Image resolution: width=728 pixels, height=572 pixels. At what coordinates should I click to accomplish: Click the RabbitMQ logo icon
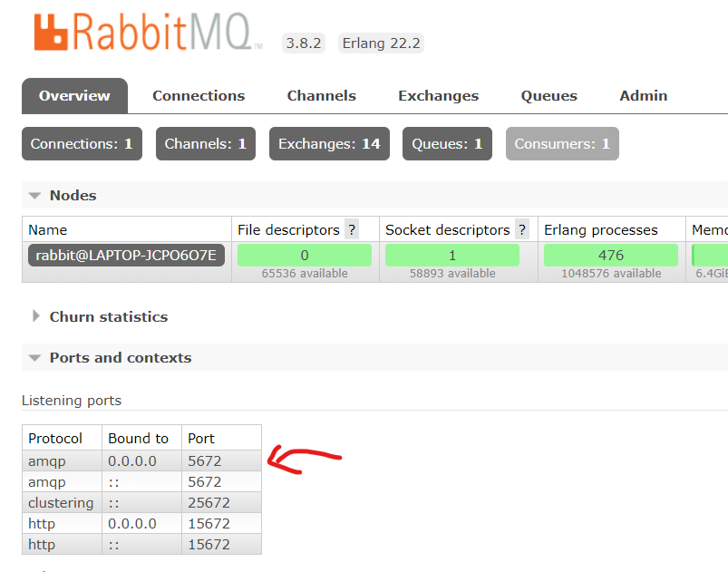click(51, 32)
